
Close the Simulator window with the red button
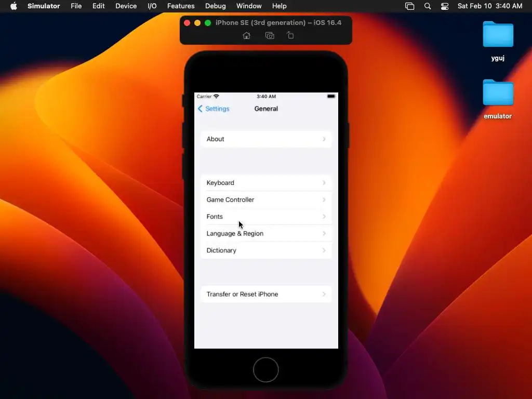tap(187, 23)
